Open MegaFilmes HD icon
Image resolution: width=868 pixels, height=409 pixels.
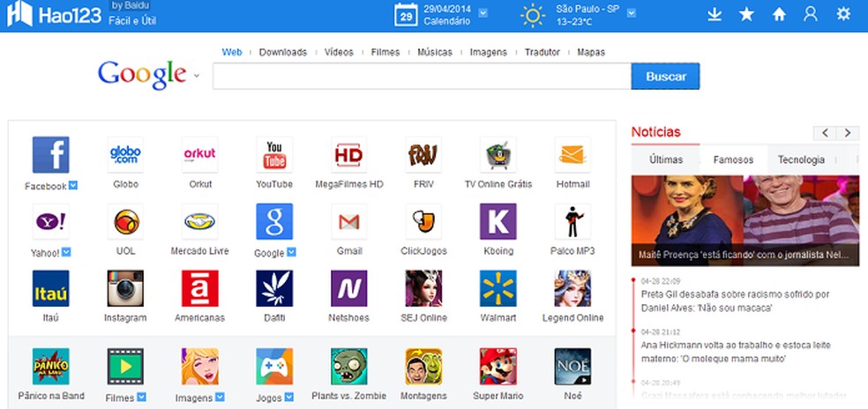(348, 155)
